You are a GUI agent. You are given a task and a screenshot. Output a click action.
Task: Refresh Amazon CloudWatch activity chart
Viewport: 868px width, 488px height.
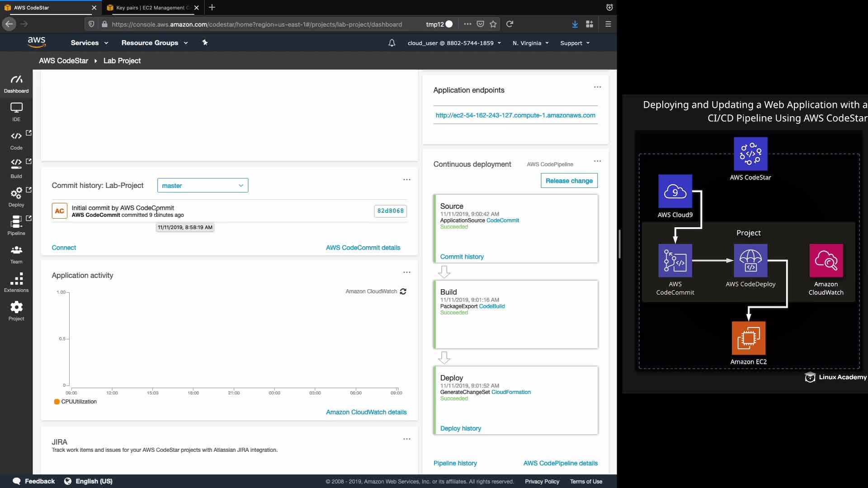pos(403,291)
